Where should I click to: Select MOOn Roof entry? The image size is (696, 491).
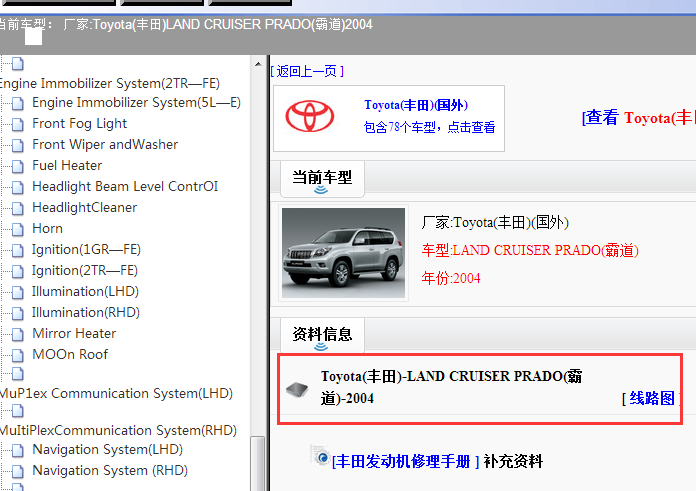[x=70, y=354]
